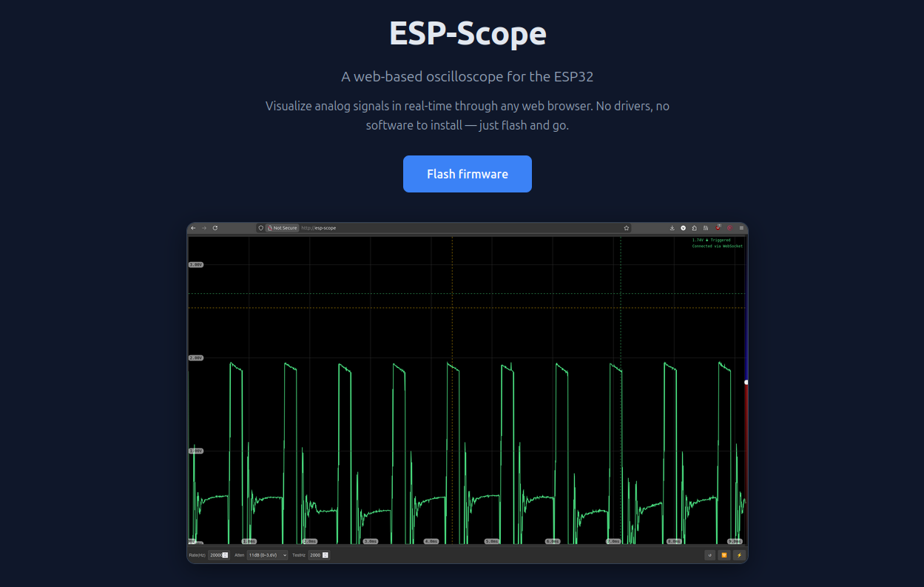The image size is (924, 587).
Task: Activate the lightning bolt trigger icon
Action: pos(740,554)
